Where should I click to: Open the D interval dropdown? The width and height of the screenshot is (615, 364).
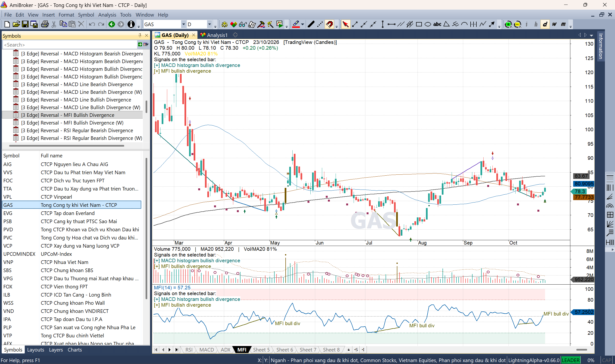(209, 24)
